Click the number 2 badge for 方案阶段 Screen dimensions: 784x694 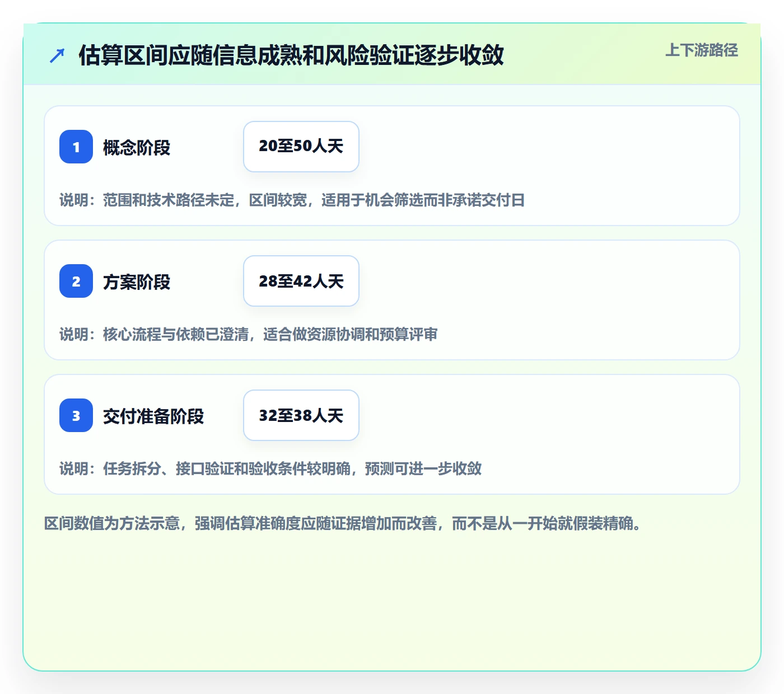click(76, 281)
